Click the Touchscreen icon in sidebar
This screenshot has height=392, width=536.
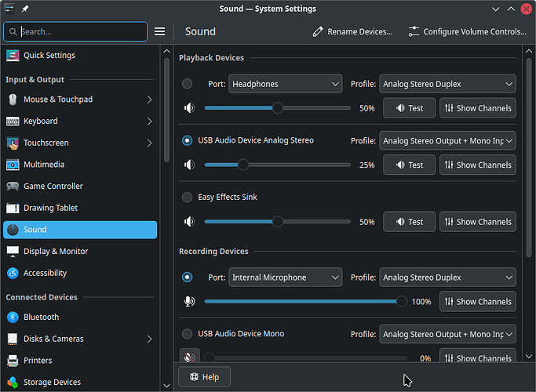coord(13,143)
